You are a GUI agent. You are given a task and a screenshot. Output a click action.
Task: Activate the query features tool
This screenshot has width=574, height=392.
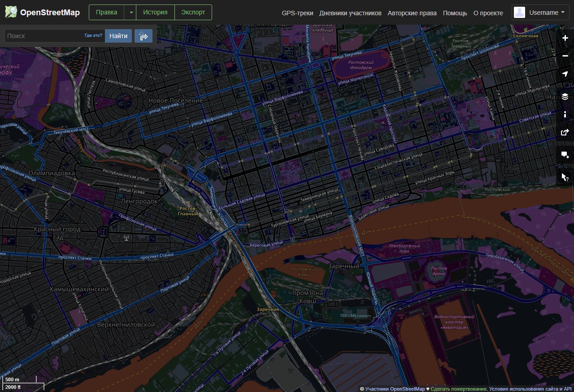tap(565, 177)
